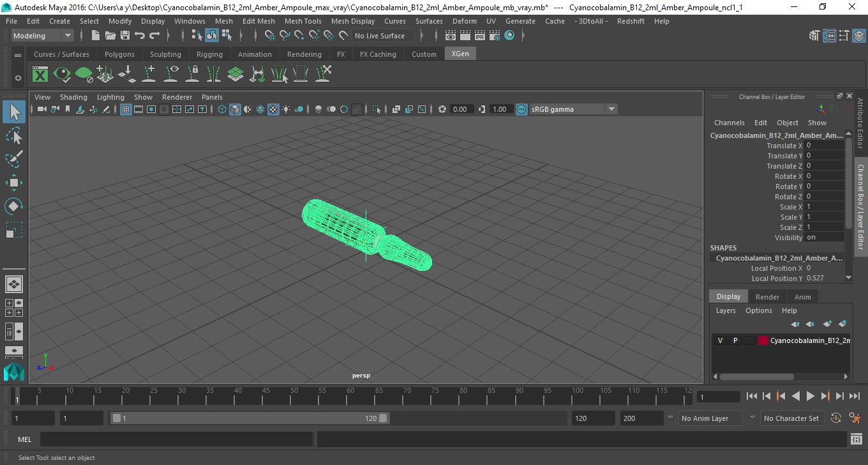
Task: Click layer color swatch for Cyanocobalamin
Action: [763, 340]
